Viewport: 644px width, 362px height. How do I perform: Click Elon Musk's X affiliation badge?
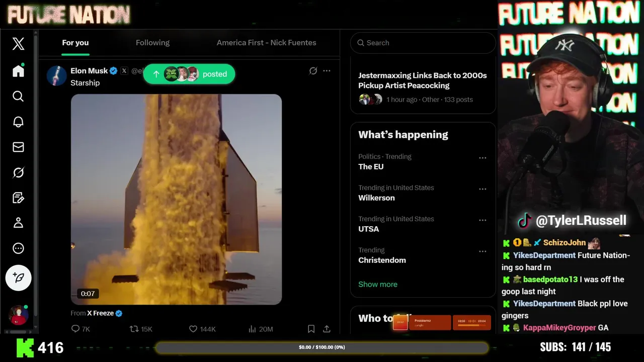coord(124,71)
